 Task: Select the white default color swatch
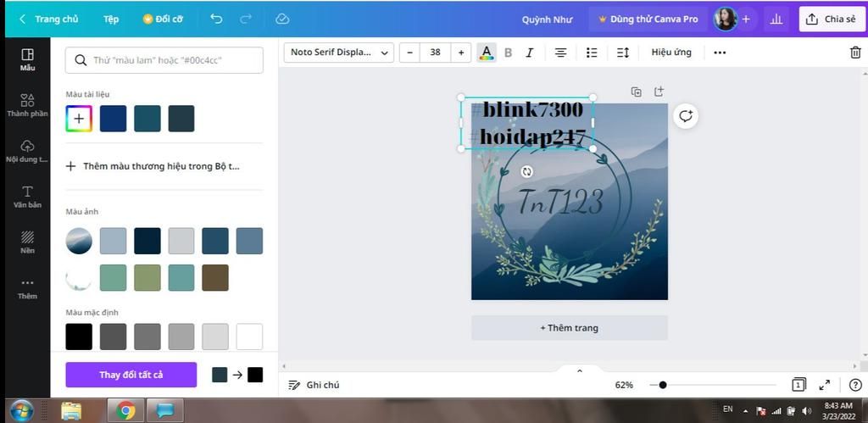(250, 337)
